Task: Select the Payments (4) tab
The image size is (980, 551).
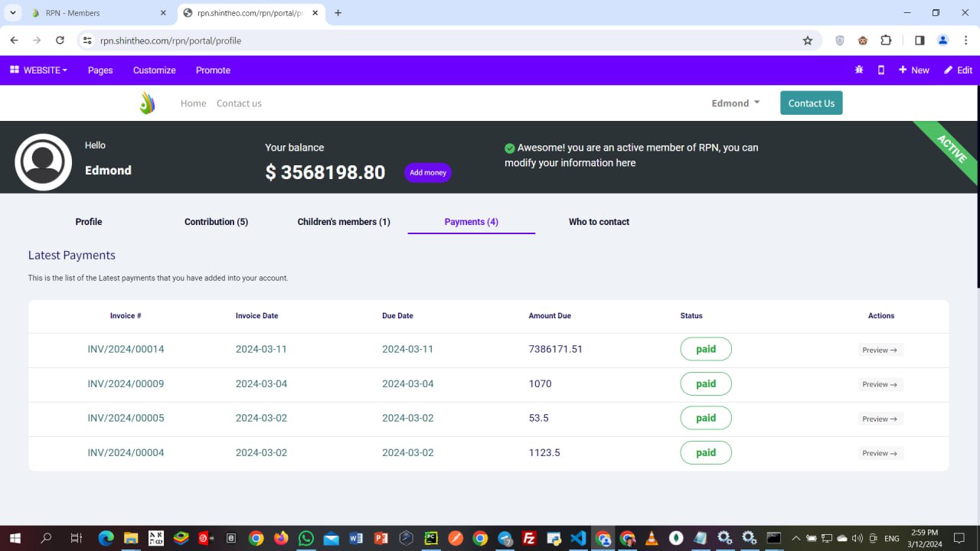Action: point(472,222)
